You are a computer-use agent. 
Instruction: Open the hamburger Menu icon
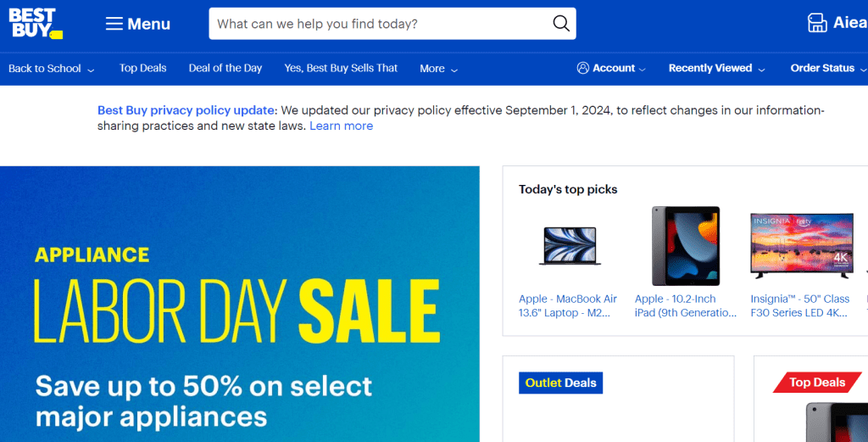point(114,24)
